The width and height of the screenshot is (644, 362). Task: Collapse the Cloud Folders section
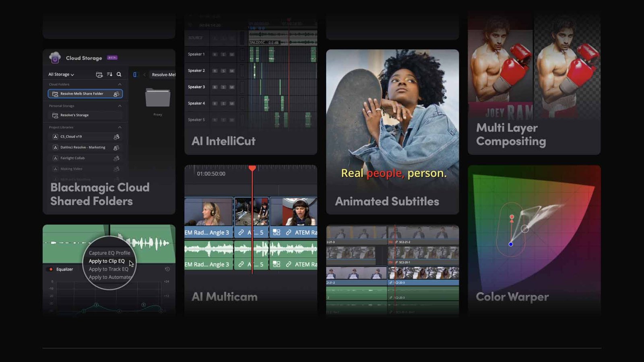[120, 84]
